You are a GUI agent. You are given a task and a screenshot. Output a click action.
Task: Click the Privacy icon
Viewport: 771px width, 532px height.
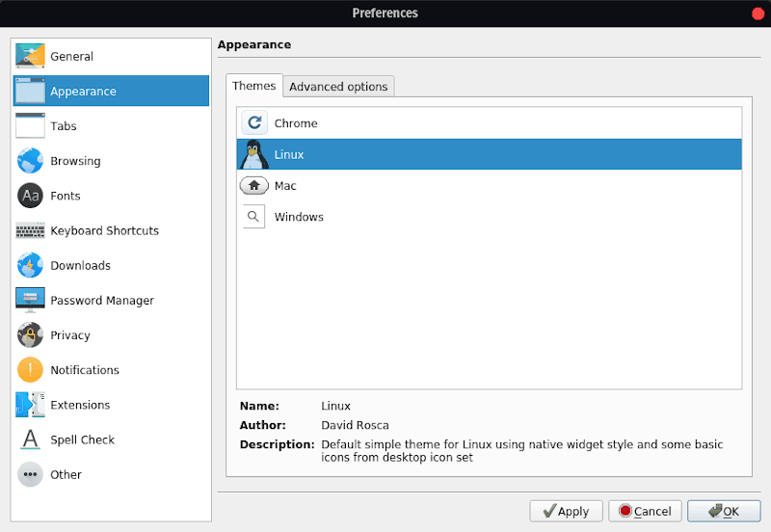pyautogui.click(x=31, y=335)
